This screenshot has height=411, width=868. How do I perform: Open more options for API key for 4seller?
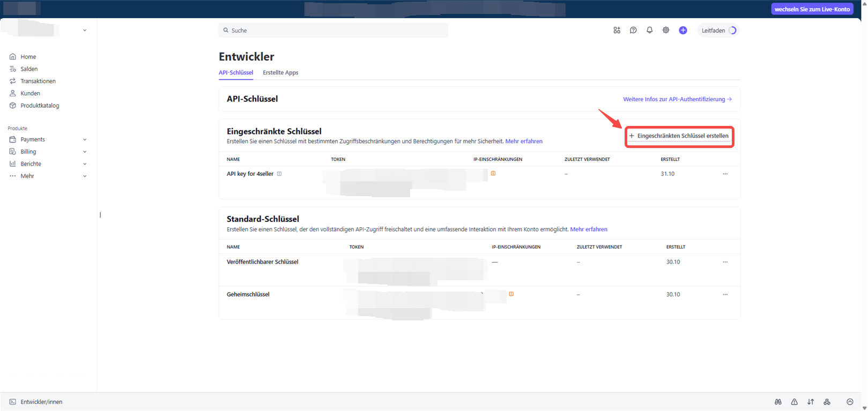point(725,174)
